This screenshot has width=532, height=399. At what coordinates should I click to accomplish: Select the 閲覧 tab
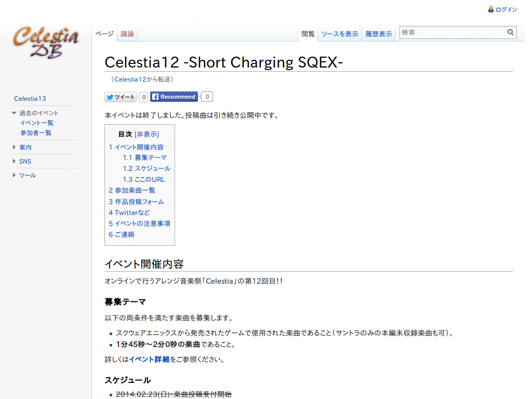[308, 34]
